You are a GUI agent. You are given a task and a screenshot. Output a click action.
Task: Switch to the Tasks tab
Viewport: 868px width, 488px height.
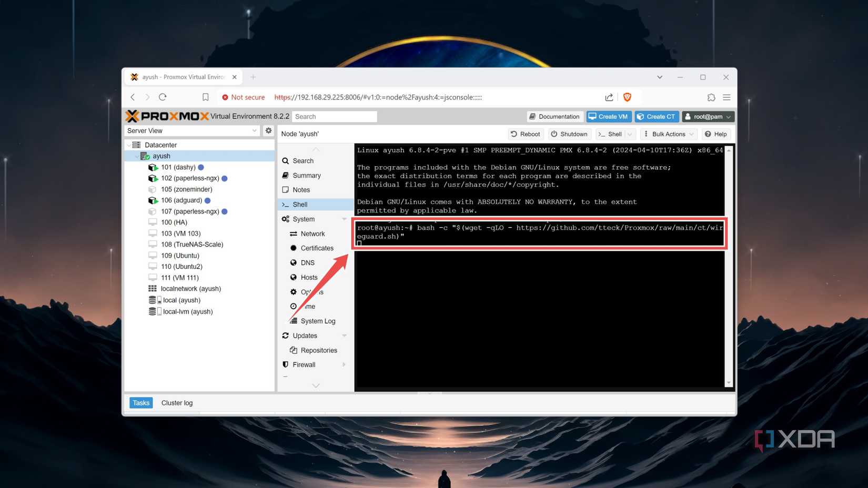point(141,403)
